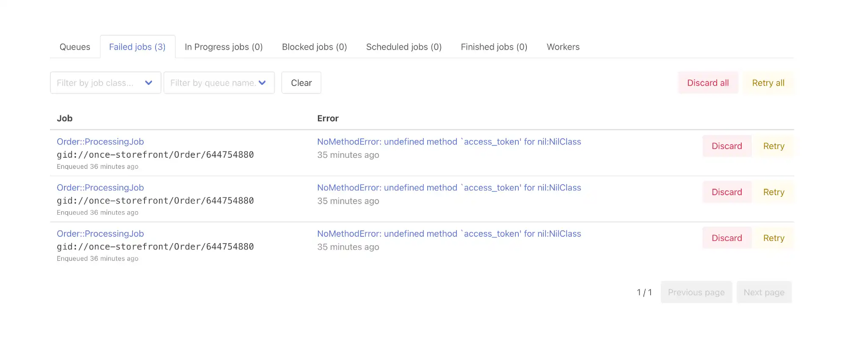The height and width of the screenshot is (353, 868).
Task: Click the first row's Enqueued 36 minutes ago
Action: coord(97,167)
